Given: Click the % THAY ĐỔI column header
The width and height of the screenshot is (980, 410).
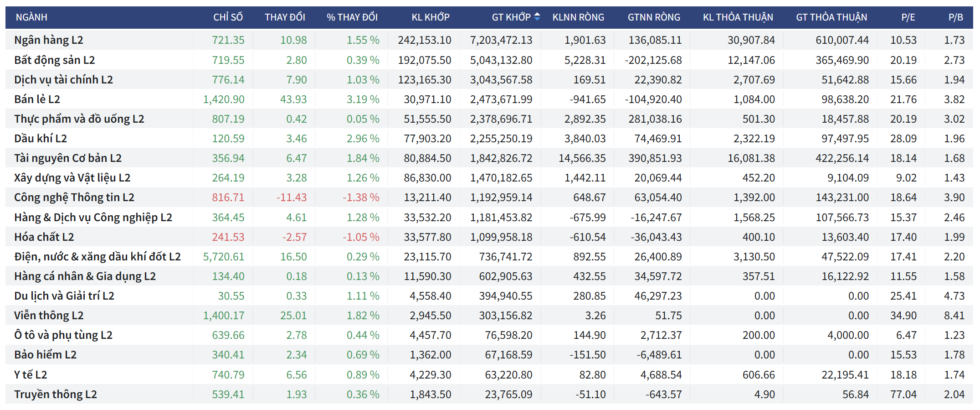Looking at the screenshot, I should point(352,17).
